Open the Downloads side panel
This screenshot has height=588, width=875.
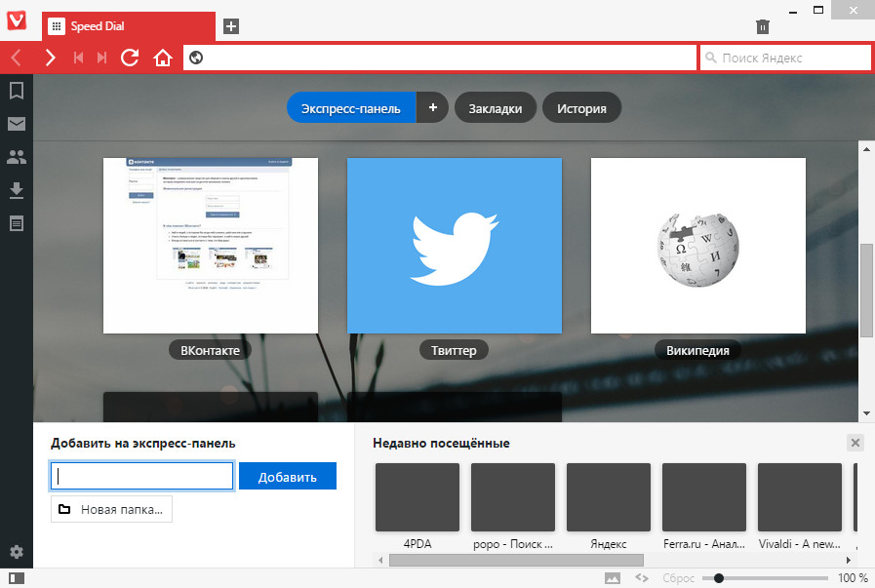[x=17, y=191]
